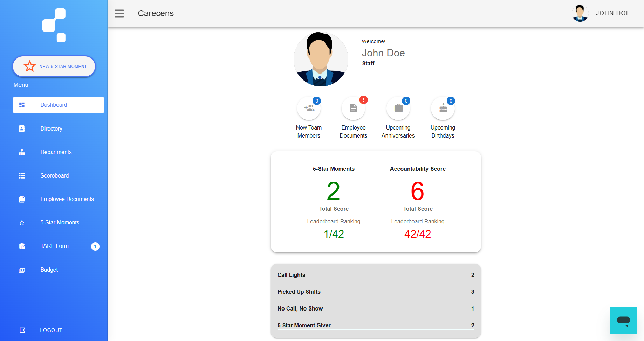
Task: Click the large profile avatar picture
Action: pos(321,59)
